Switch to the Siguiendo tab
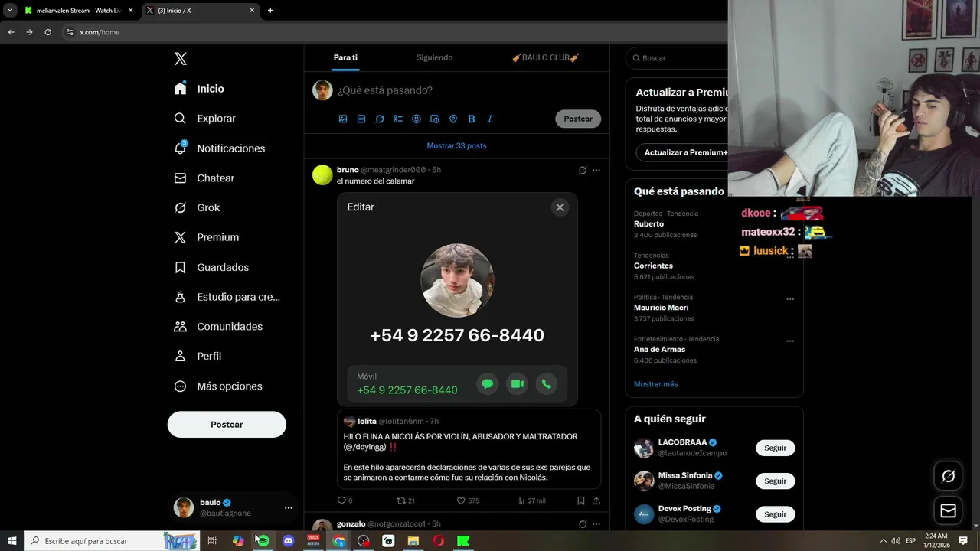Image resolution: width=980 pixels, height=551 pixels. click(434, 57)
